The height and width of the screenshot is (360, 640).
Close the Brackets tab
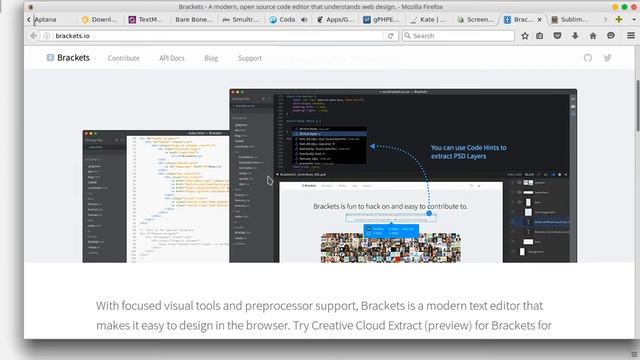540,20
